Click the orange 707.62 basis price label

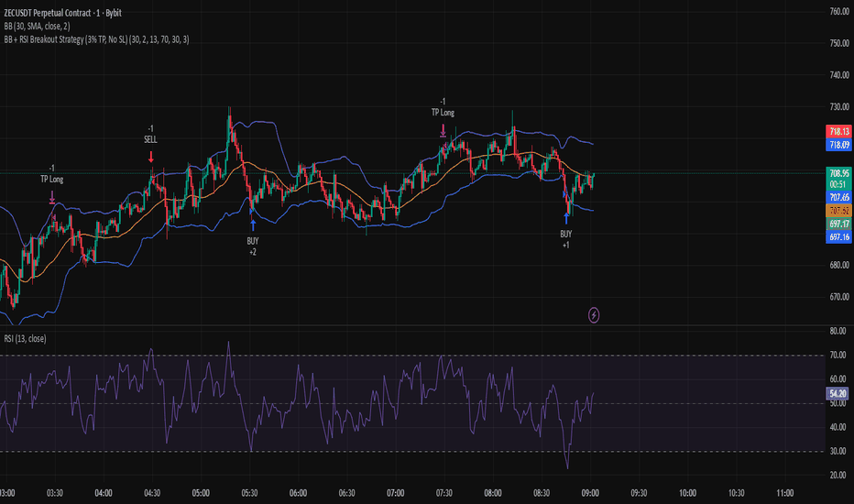tap(838, 210)
